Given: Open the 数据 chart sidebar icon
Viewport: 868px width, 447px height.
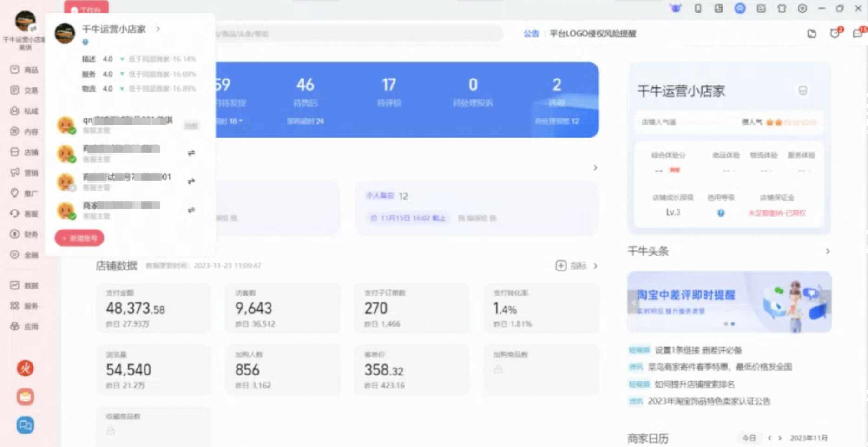Looking at the screenshot, I should click(15, 285).
